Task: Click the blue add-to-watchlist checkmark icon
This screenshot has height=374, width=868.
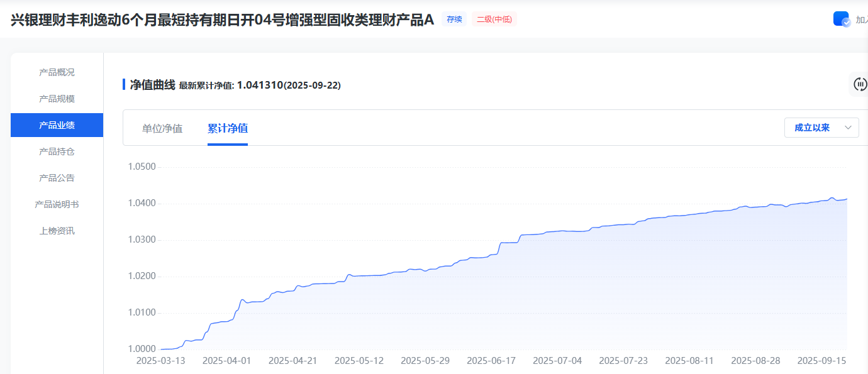Action: pos(841,19)
